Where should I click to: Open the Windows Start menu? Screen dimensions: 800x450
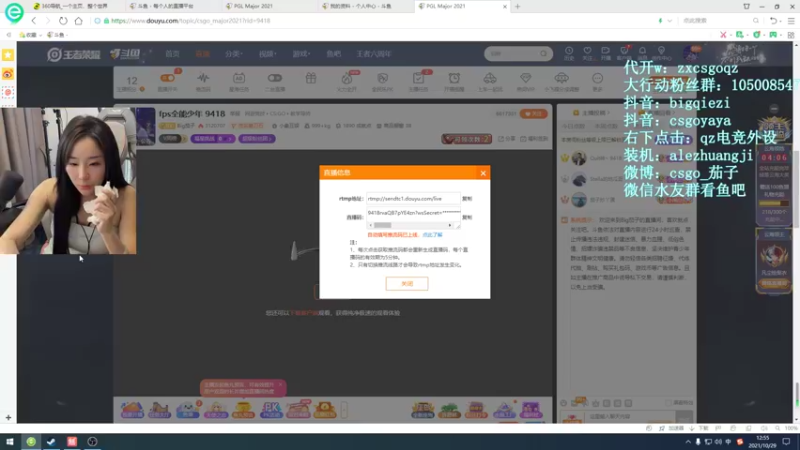(10, 441)
